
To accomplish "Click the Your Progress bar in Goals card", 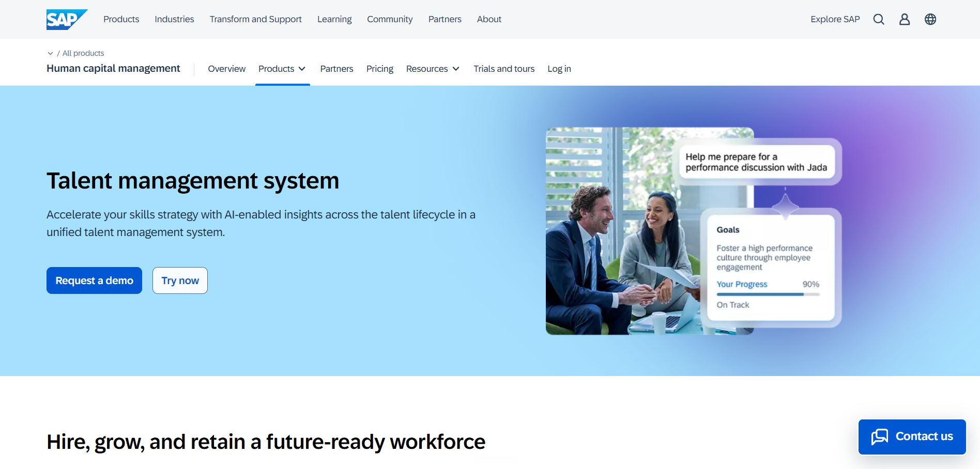I will click(768, 294).
